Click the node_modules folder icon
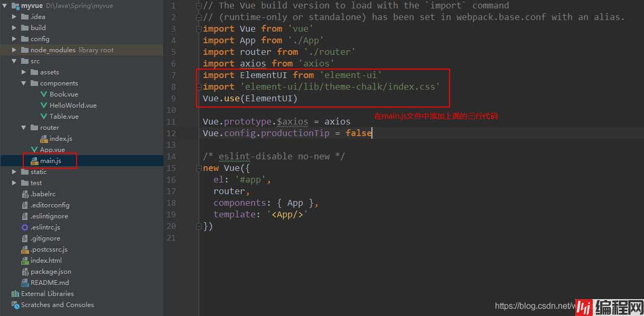The height and width of the screenshot is (316, 644). coord(25,50)
